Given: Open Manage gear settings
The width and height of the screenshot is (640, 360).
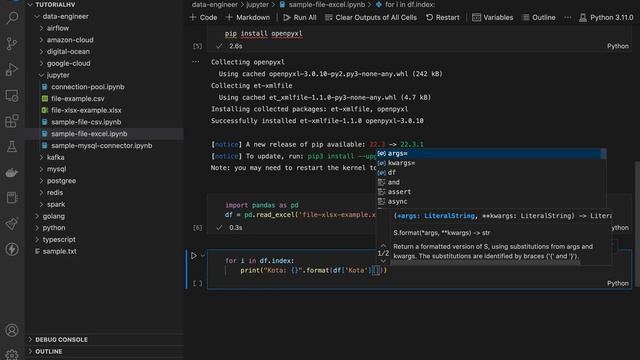Looking at the screenshot, I should click(x=12, y=355).
